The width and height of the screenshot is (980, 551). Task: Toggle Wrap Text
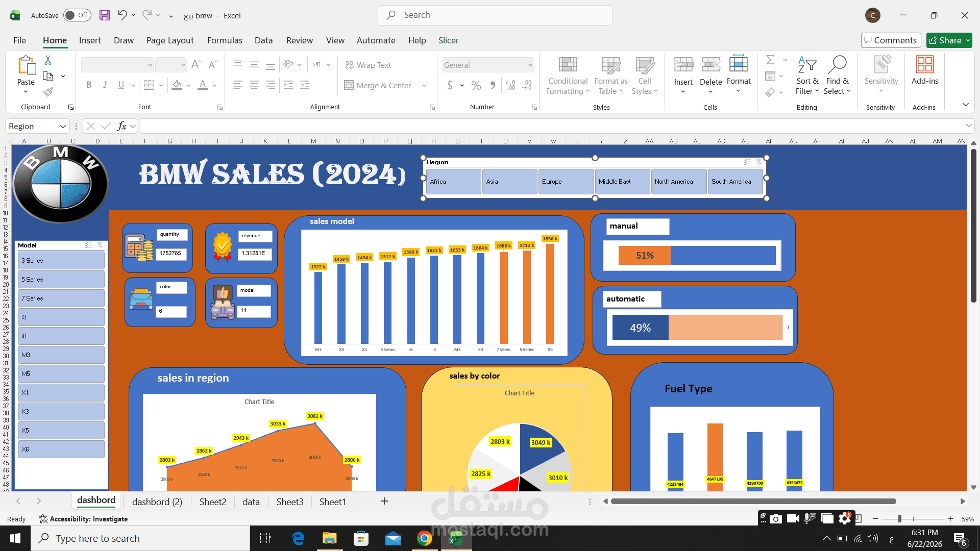click(368, 65)
